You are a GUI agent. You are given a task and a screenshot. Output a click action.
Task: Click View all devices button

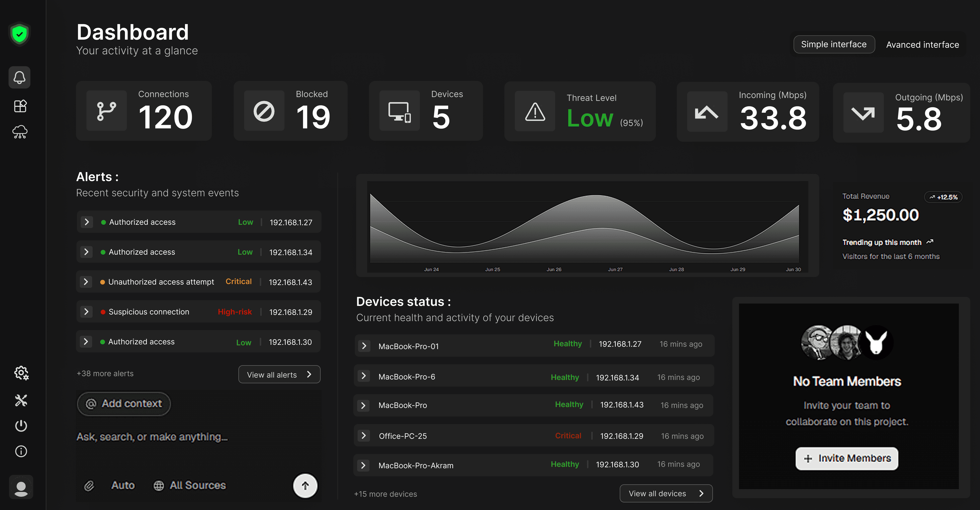coord(666,493)
